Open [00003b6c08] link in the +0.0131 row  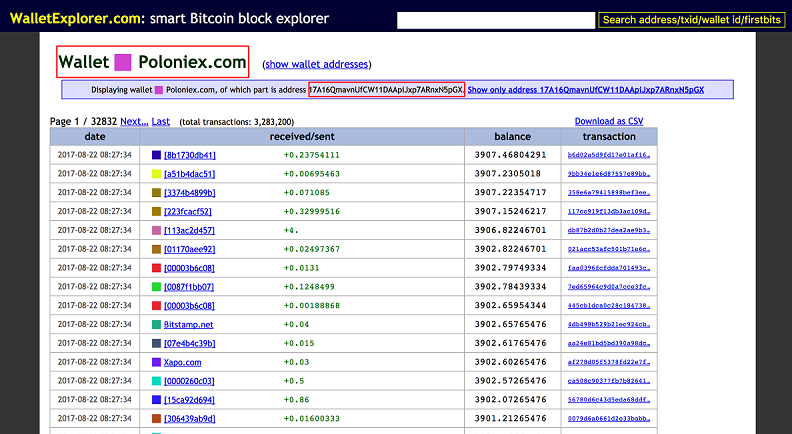click(189, 268)
